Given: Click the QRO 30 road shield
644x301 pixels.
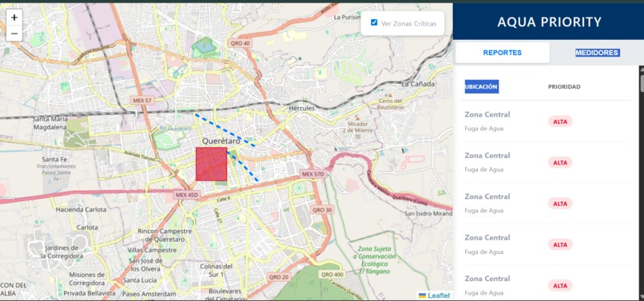Looking at the screenshot, I should 322,209.
